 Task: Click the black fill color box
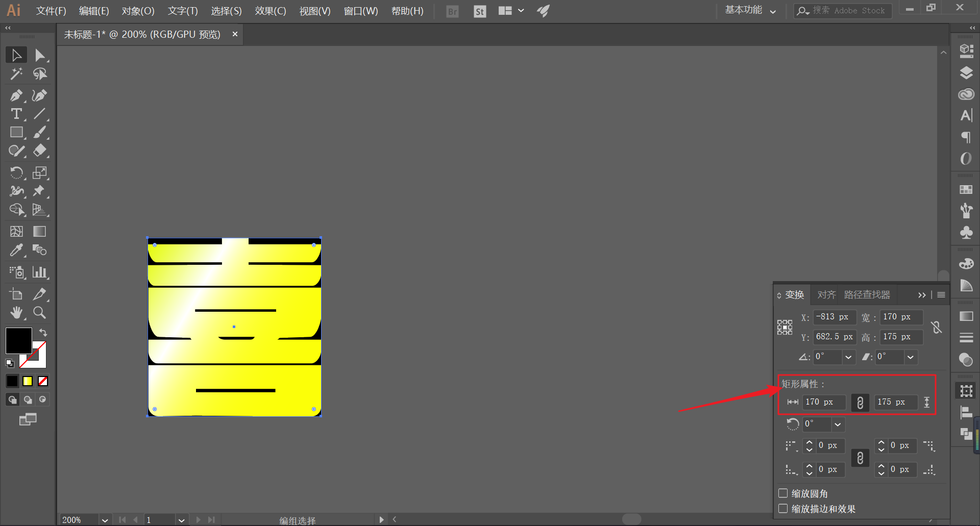(18, 340)
